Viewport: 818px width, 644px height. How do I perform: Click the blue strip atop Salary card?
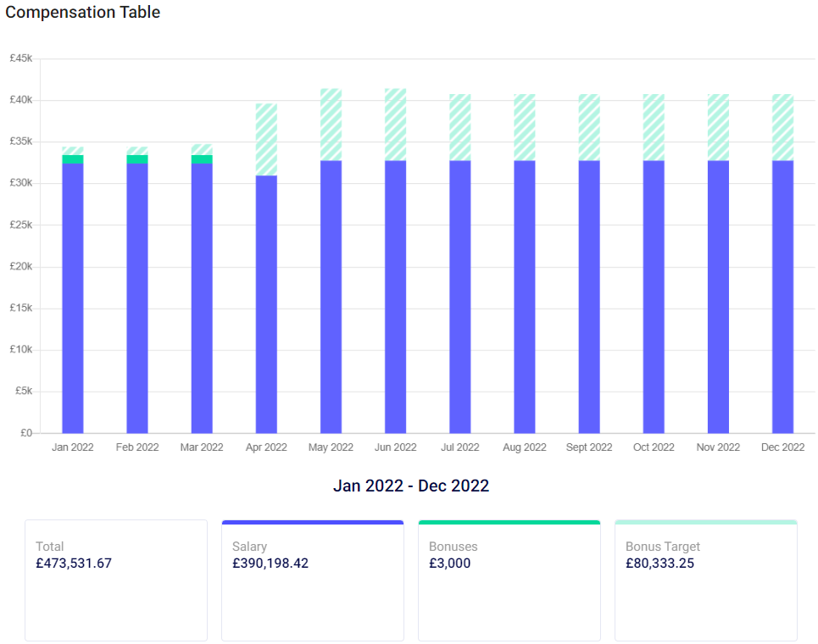312,522
